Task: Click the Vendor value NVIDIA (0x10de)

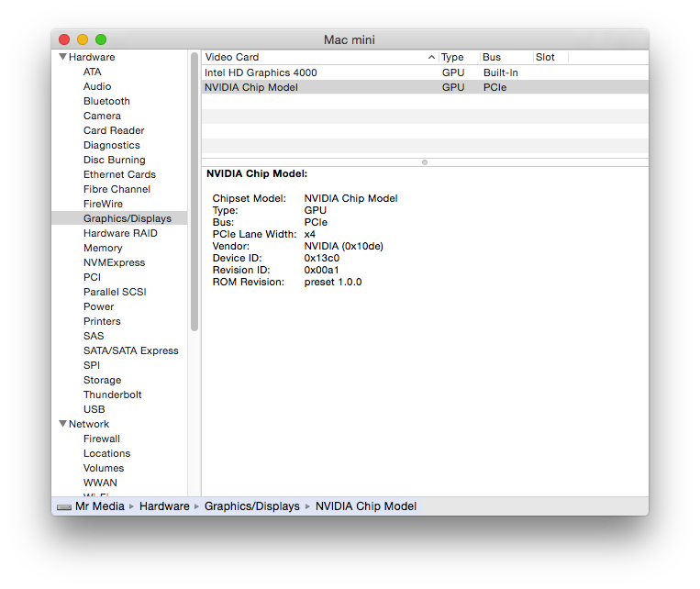Action: click(344, 246)
